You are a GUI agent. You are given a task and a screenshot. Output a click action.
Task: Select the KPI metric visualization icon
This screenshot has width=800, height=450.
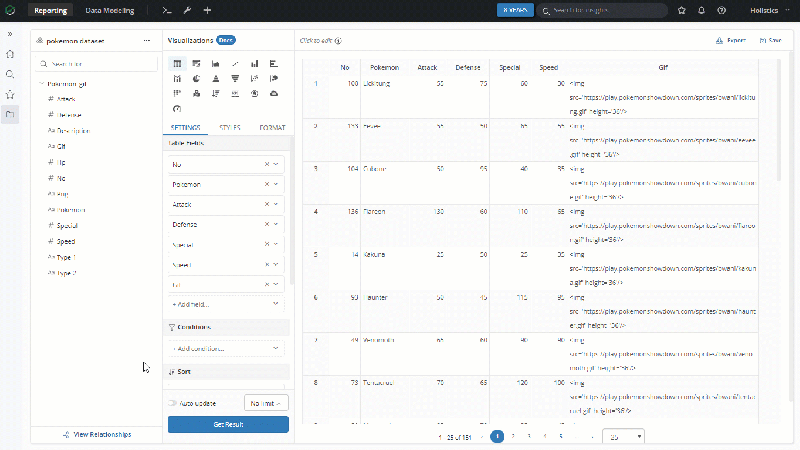pos(235,93)
